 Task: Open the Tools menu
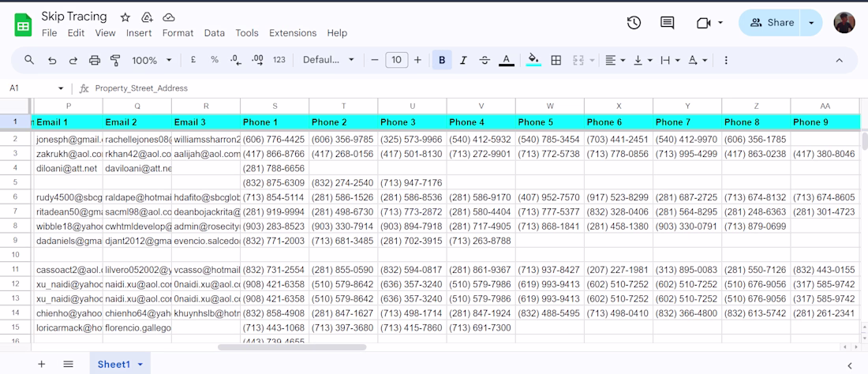[247, 33]
